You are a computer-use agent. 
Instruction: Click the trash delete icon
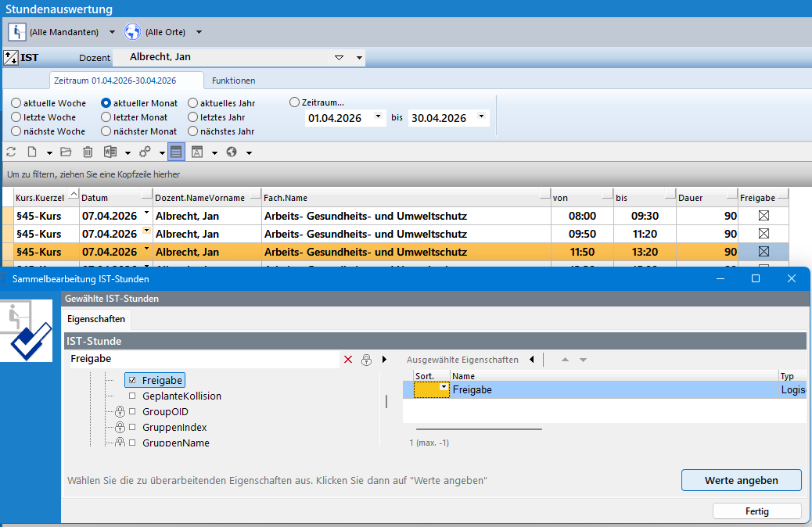[x=88, y=152]
